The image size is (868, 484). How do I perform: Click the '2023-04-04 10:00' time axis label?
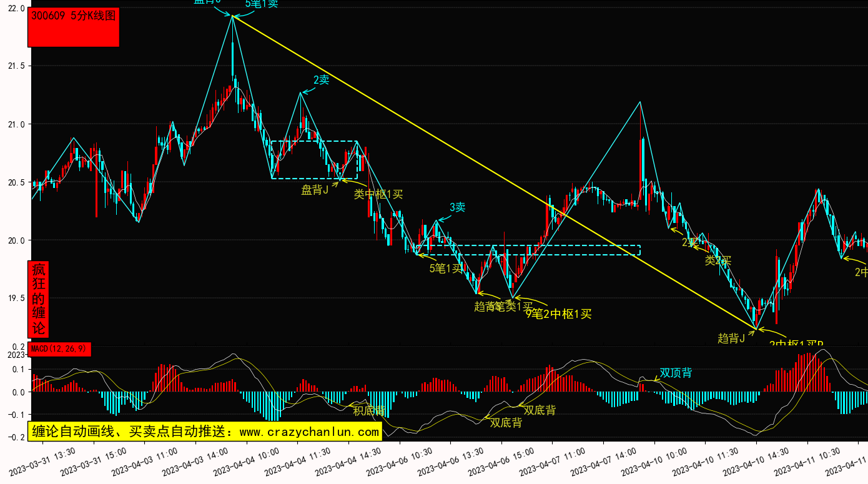point(247,461)
